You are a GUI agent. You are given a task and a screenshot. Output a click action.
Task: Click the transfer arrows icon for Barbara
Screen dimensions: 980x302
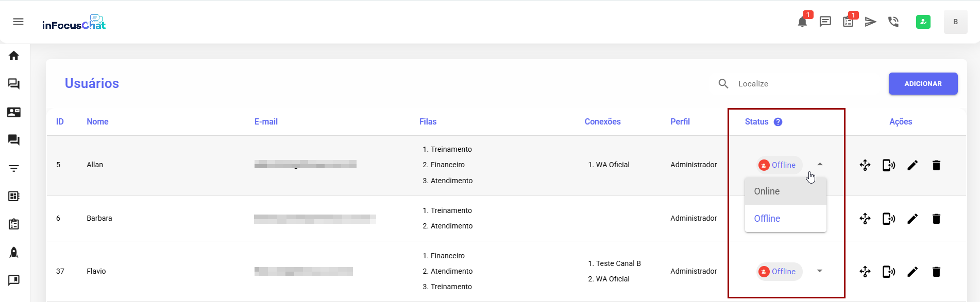click(865, 219)
